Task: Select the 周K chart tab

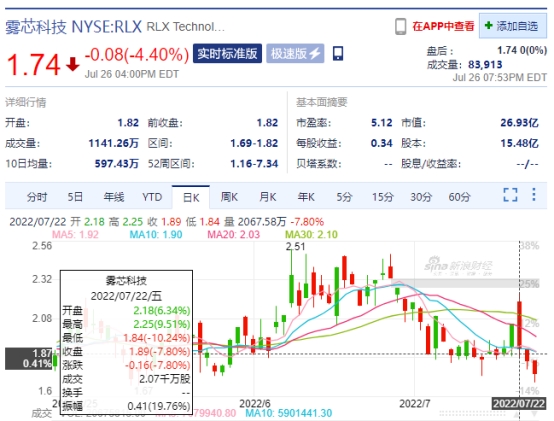Action: pyautogui.click(x=229, y=197)
